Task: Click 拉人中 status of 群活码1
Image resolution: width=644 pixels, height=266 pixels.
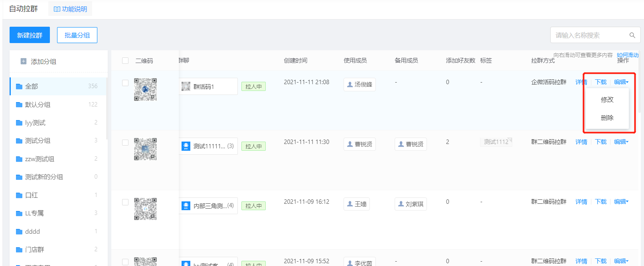Action: (x=253, y=86)
